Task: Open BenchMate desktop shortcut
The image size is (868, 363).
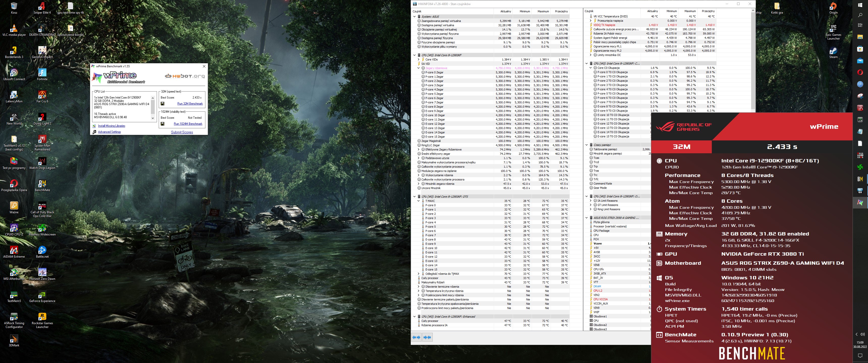Action: [x=42, y=186]
